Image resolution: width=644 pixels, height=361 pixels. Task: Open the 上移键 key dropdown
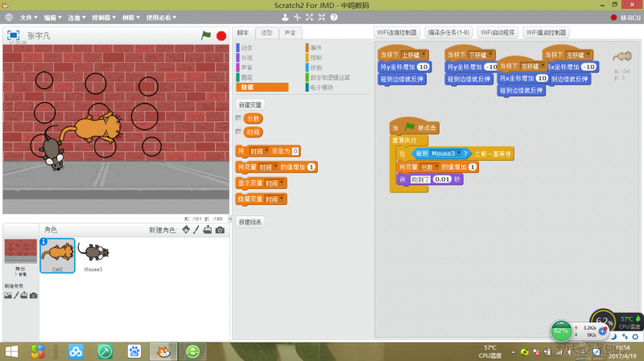424,55
